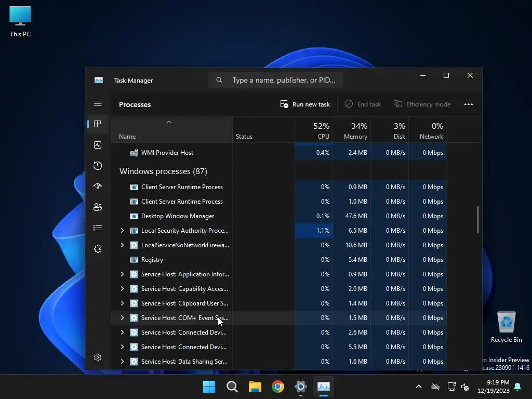Image resolution: width=532 pixels, height=399 pixels.
Task: Expand Service Host: Application Information
Action: coord(122,274)
